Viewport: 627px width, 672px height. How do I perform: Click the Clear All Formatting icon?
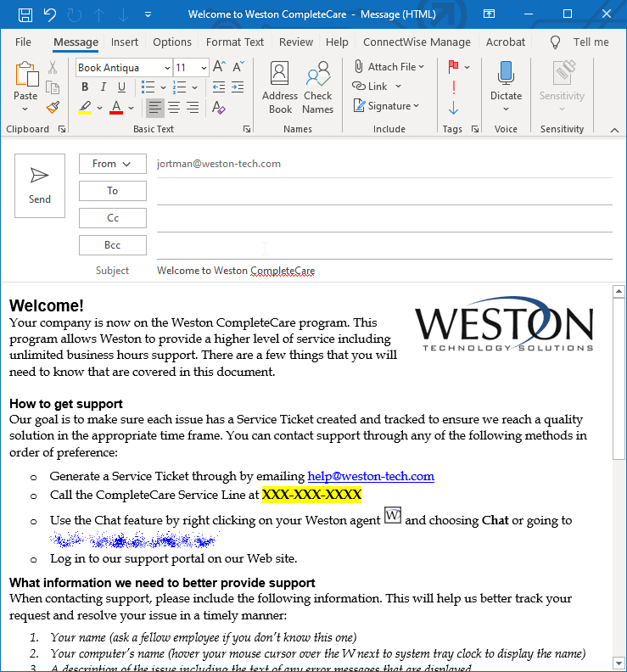pos(219,107)
